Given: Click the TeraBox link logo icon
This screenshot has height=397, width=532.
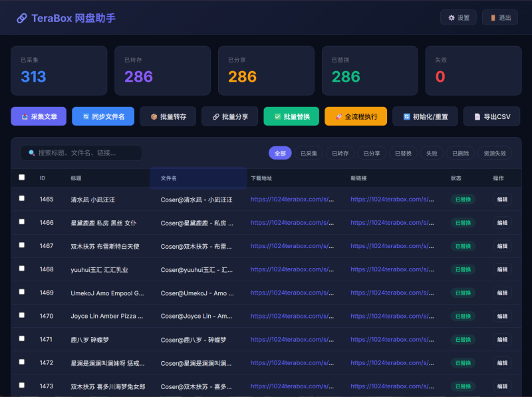Looking at the screenshot, I should point(22,18).
